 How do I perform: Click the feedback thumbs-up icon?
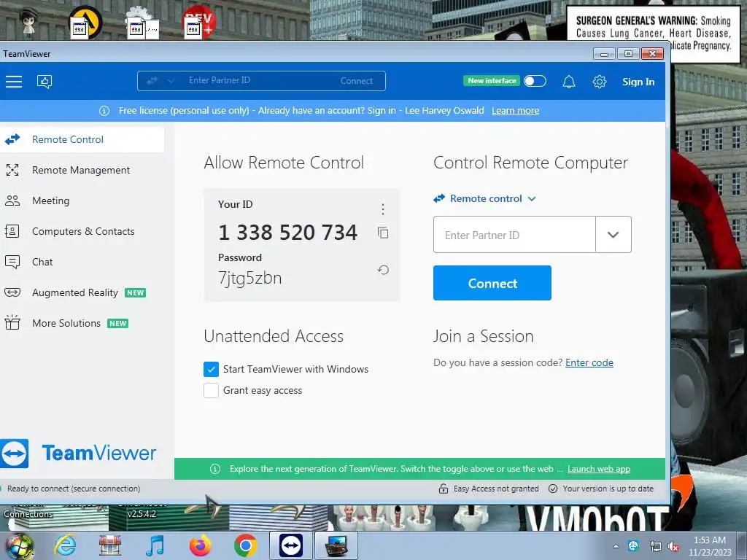click(44, 82)
